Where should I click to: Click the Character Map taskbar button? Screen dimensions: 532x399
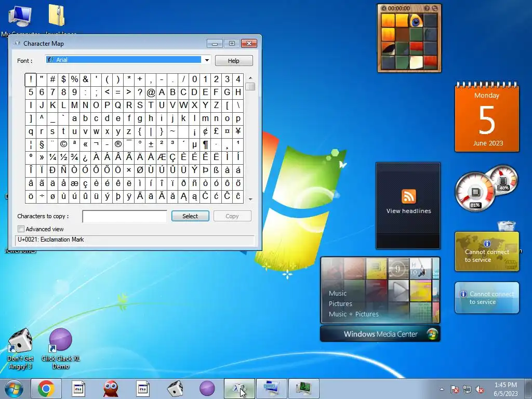tap(239, 389)
